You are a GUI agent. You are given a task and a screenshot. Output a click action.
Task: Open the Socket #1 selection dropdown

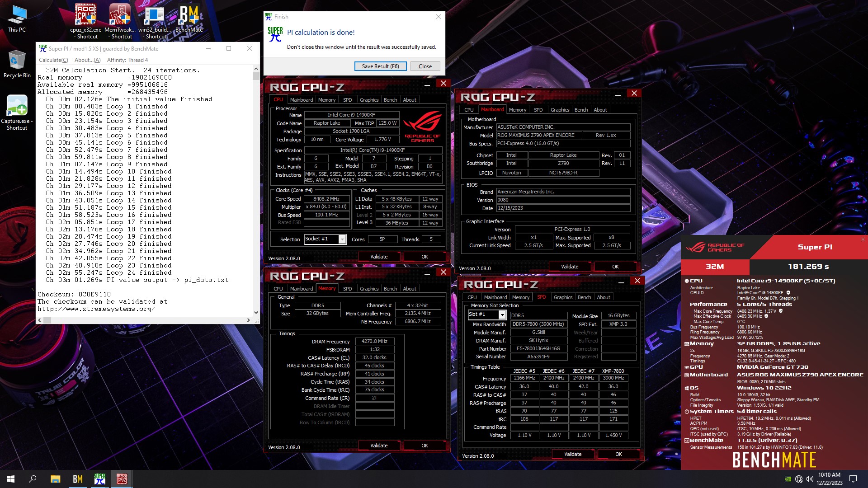pos(342,239)
